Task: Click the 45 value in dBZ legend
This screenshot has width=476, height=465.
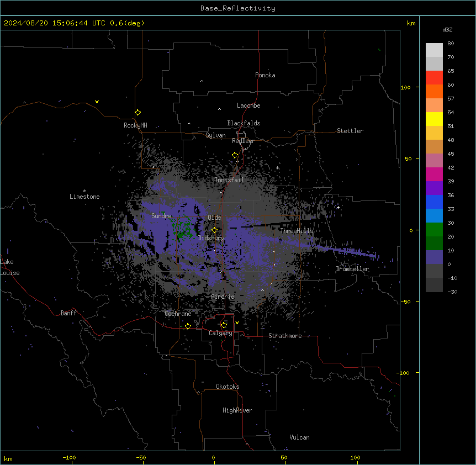Action: pos(451,154)
